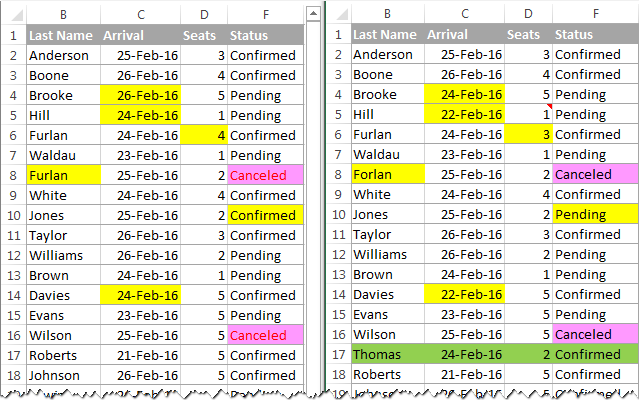The height and width of the screenshot is (400, 639).
Task: Select column F header in the right sheet
Action: click(x=595, y=14)
